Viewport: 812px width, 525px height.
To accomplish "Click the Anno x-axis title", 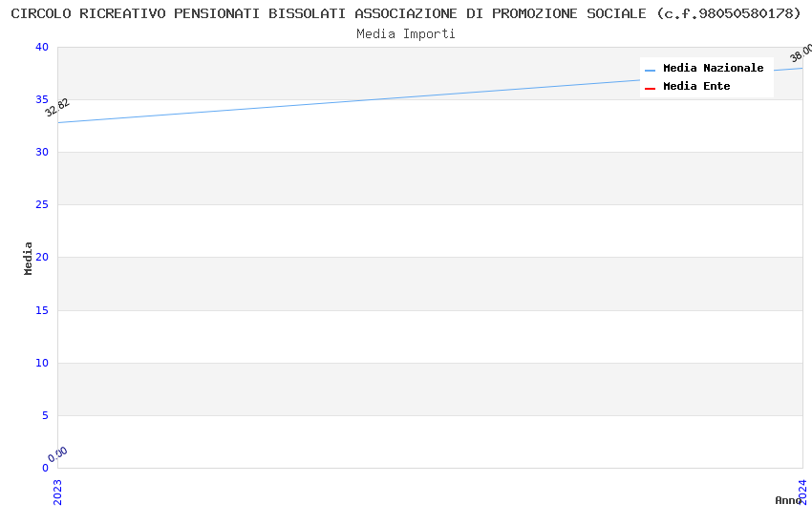I will tap(787, 500).
